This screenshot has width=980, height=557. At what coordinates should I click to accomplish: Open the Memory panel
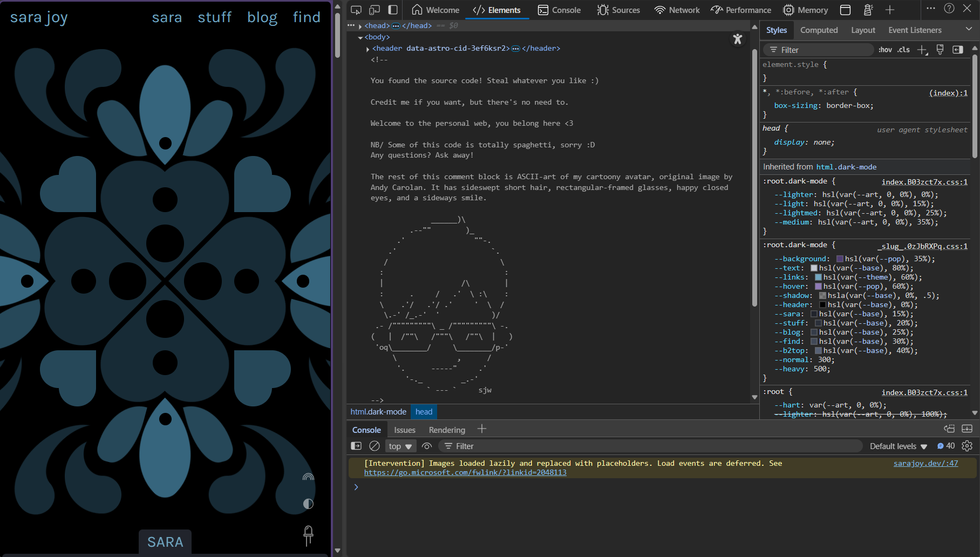point(806,10)
